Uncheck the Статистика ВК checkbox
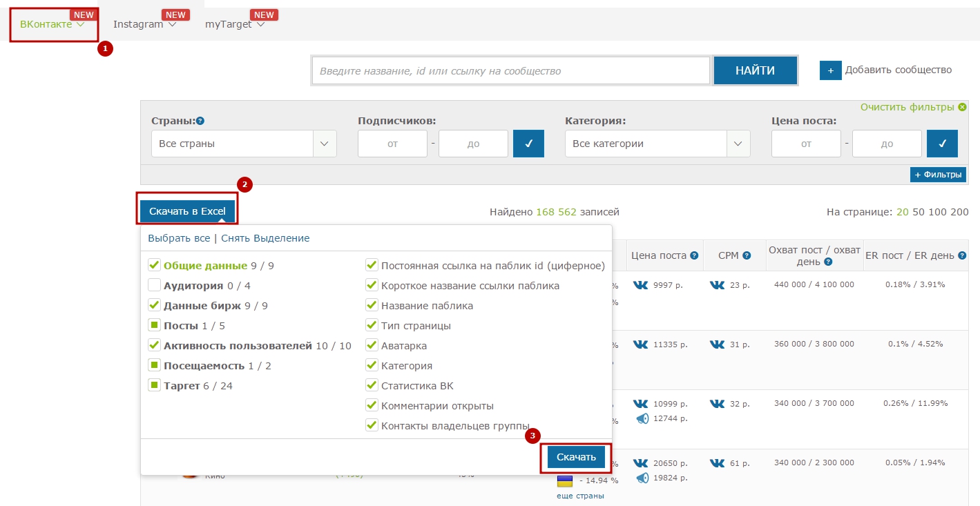The height and width of the screenshot is (506, 980). (372, 385)
